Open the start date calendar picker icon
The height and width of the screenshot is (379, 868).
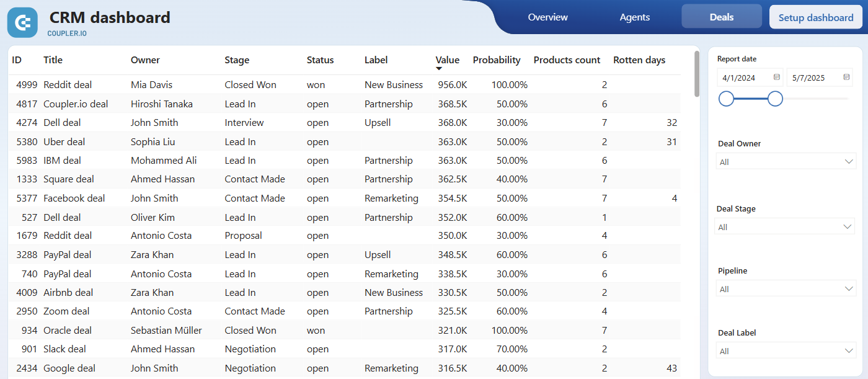776,78
